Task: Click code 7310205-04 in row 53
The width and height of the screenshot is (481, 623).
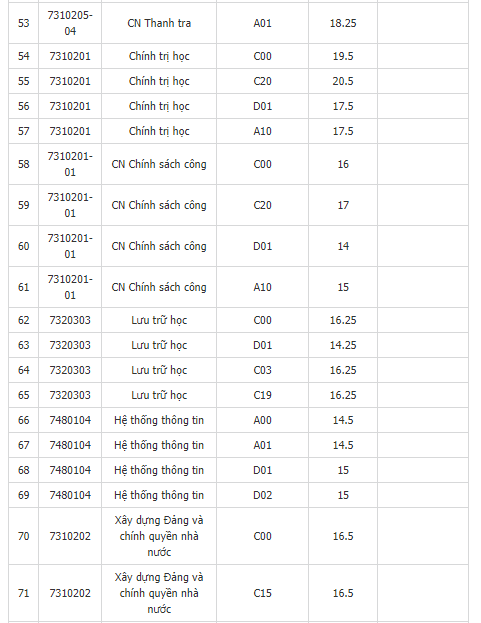Action: point(70,23)
